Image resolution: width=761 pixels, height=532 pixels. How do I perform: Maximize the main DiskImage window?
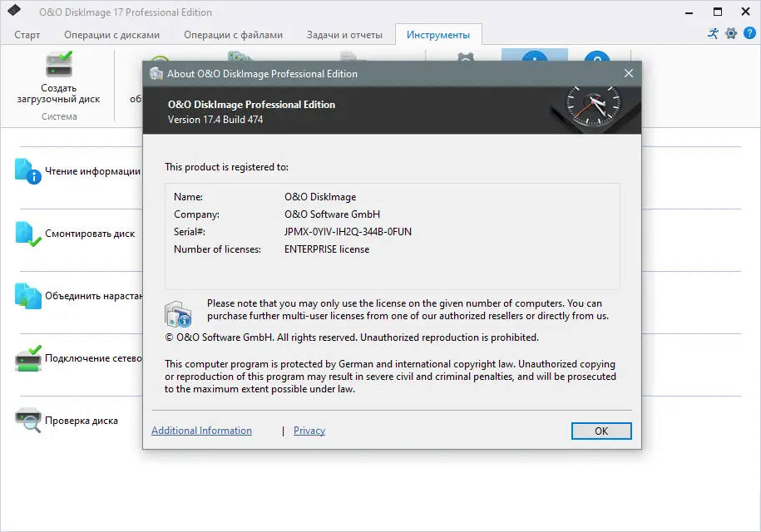pos(718,11)
